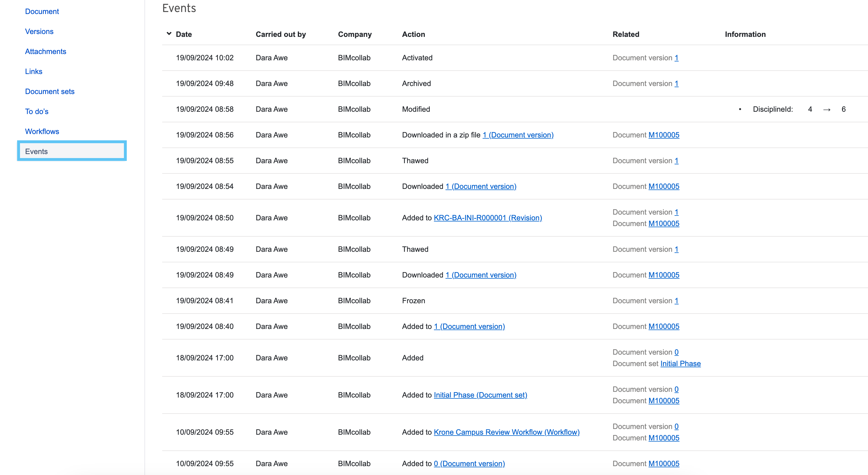Open 1 (Document version) in the 08:54 Downloaded row
The image size is (868, 475).
pos(481,186)
